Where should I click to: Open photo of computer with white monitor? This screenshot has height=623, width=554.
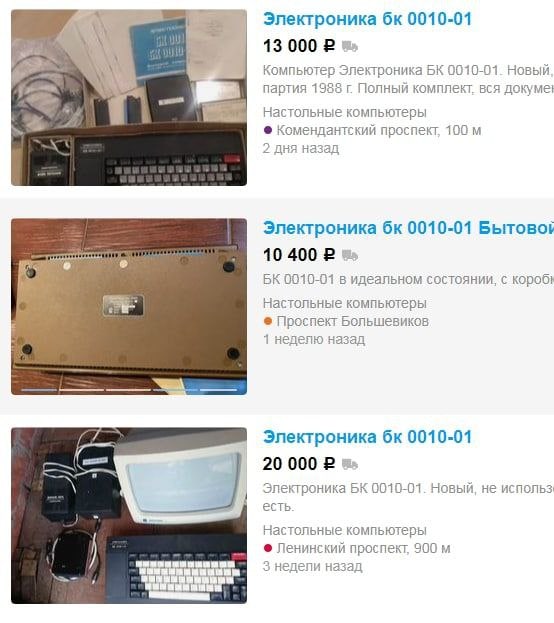click(129, 516)
